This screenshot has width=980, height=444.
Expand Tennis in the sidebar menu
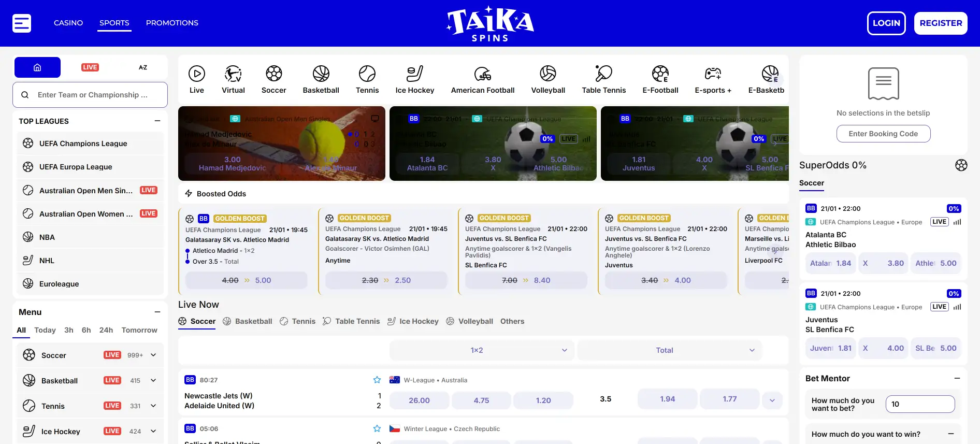153,406
